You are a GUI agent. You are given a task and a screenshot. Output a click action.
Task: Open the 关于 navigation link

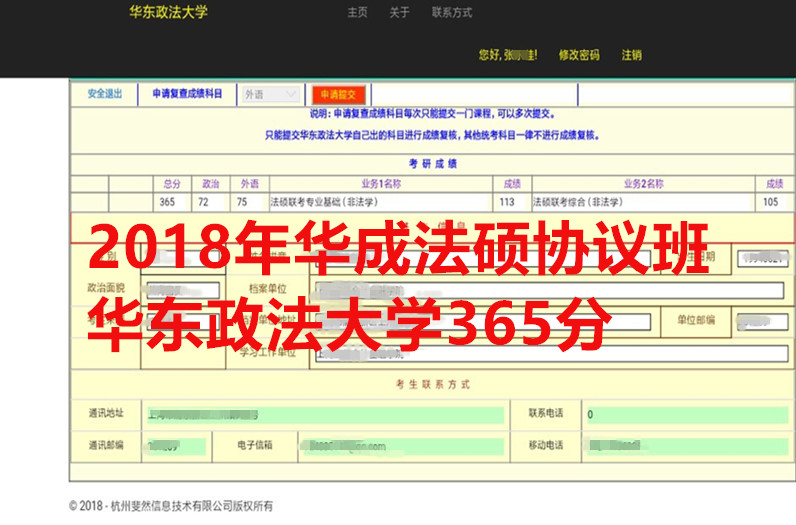(x=399, y=12)
